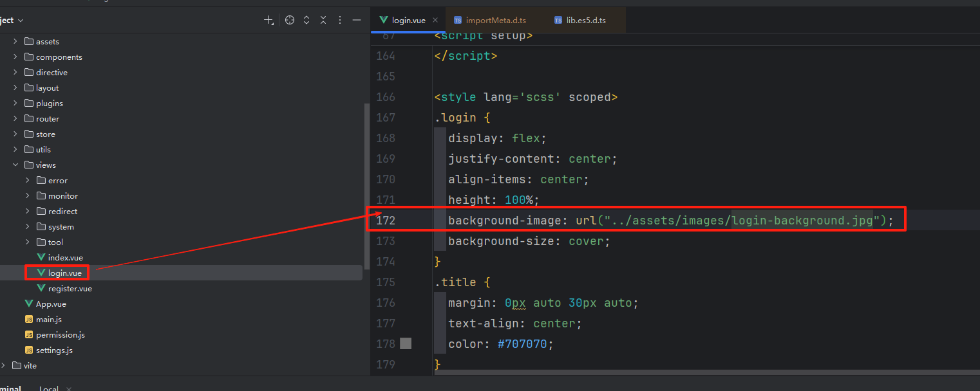Click the closing "</script>" tag line
This screenshot has height=391, width=980.
click(466, 56)
